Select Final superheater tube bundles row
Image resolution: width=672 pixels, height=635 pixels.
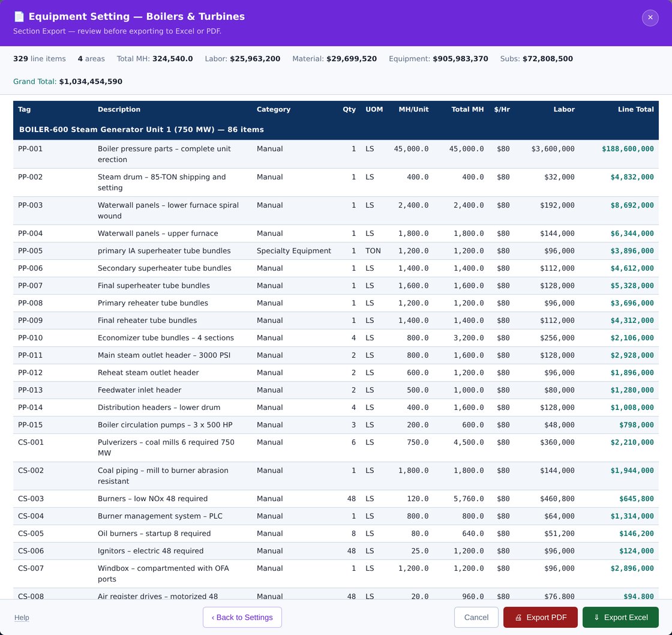335,286
